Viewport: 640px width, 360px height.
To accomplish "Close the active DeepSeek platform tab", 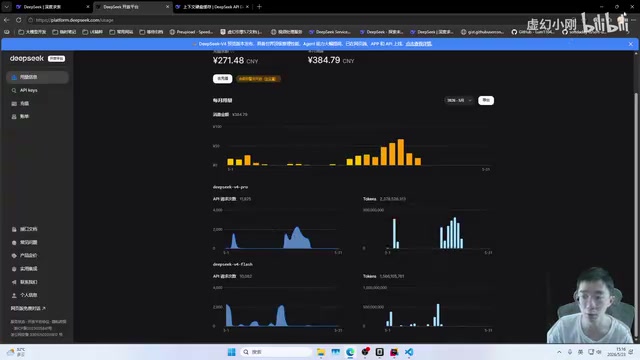I will tap(167, 7).
